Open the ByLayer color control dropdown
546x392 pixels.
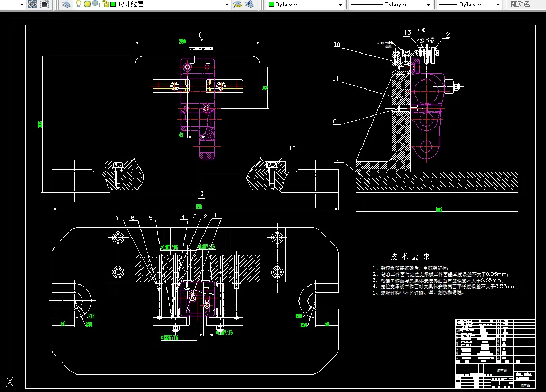340,5
